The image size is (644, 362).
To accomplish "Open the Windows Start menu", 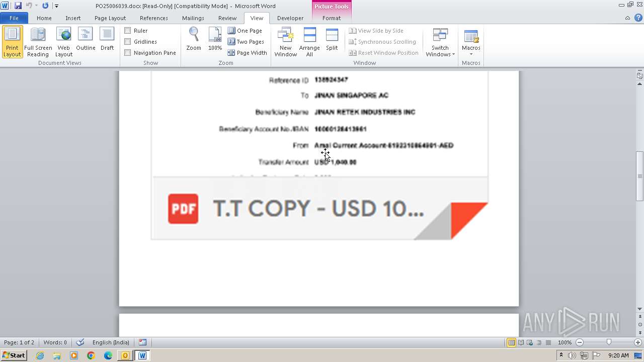I will [14, 355].
